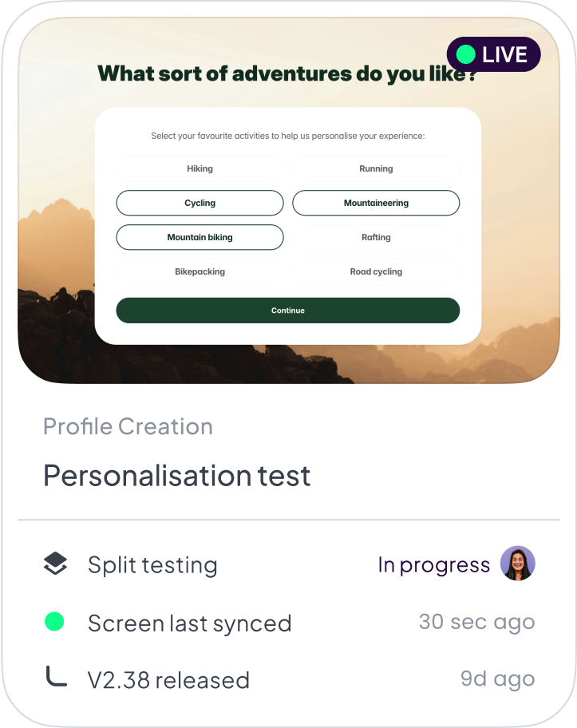The image size is (577, 728).
Task: Deselect the Mountain biking chip
Action: 200,237
